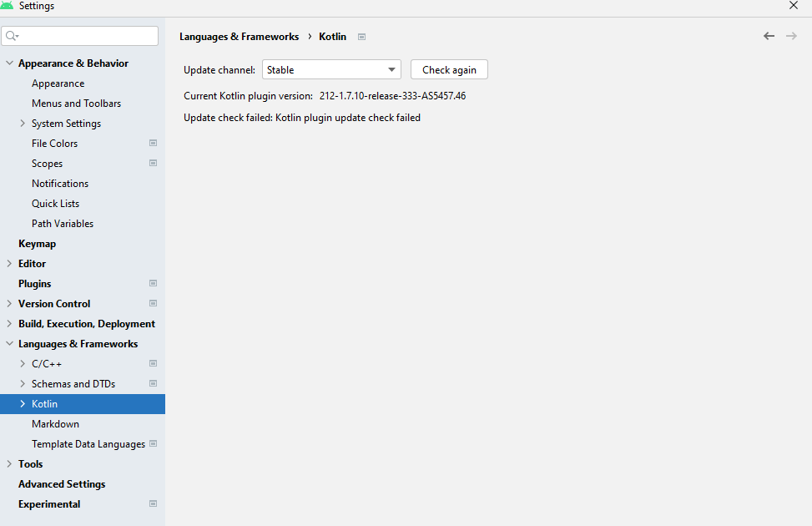Collapse the Appearance & Behavior section
Image resolution: width=812 pixels, height=526 pixels.
coord(9,63)
